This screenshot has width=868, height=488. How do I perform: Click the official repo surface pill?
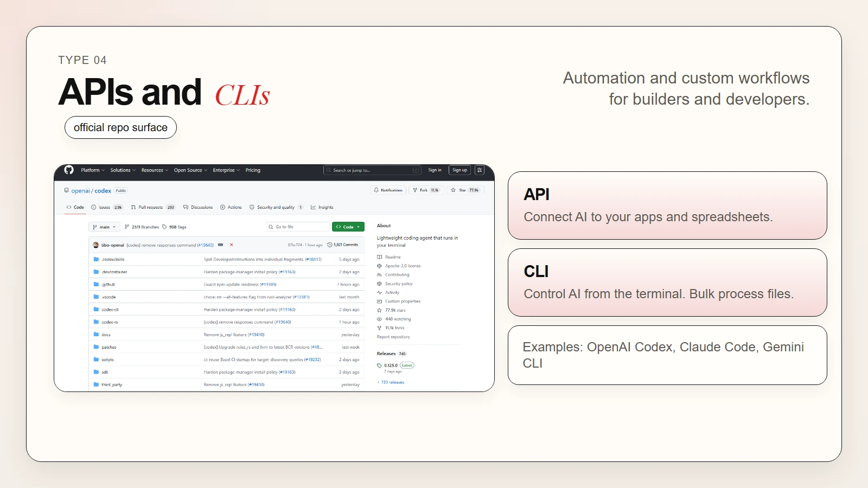pyautogui.click(x=120, y=127)
